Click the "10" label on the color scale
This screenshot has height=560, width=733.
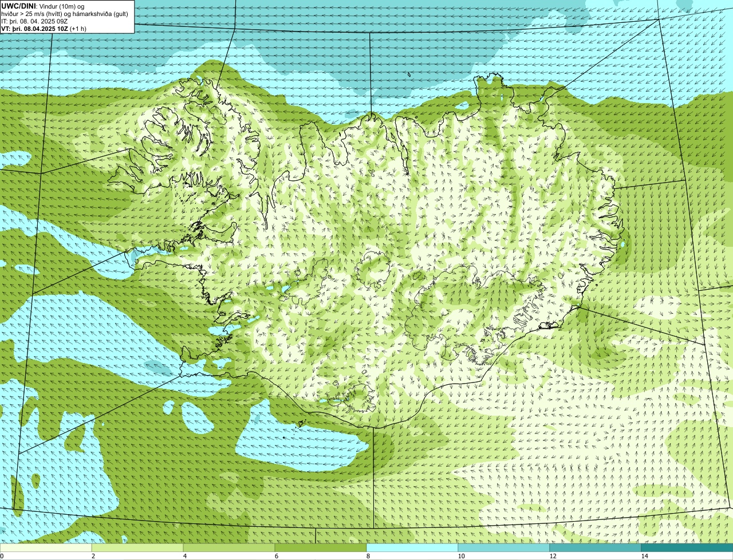click(x=461, y=556)
